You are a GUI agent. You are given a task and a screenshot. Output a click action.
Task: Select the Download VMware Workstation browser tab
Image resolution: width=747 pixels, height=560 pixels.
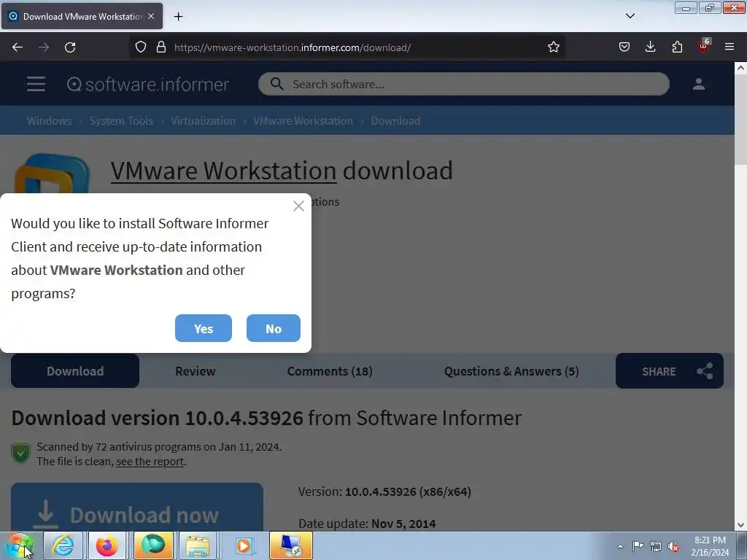(82, 16)
